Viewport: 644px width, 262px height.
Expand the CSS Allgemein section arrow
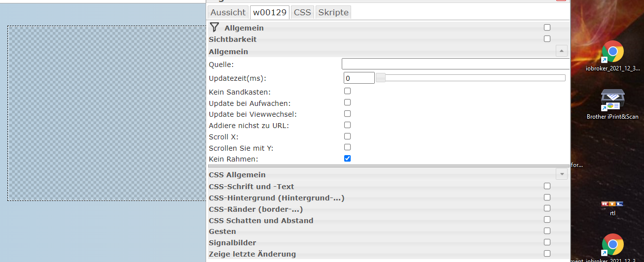click(561, 174)
